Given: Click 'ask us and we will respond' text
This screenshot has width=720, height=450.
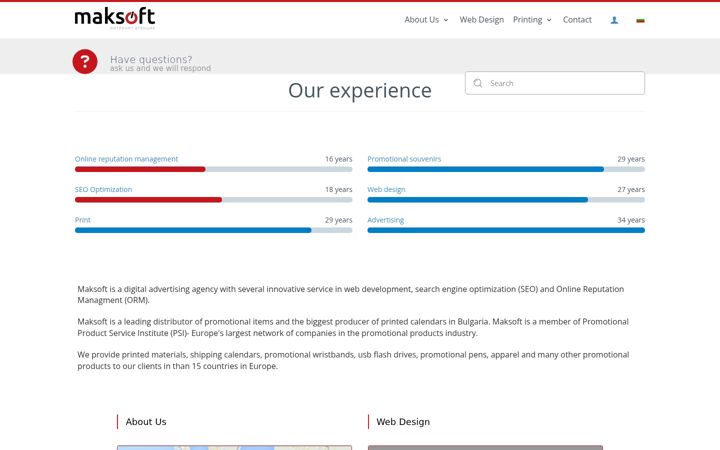Looking at the screenshot, I should pyautogui.click(x=160, y=68).
